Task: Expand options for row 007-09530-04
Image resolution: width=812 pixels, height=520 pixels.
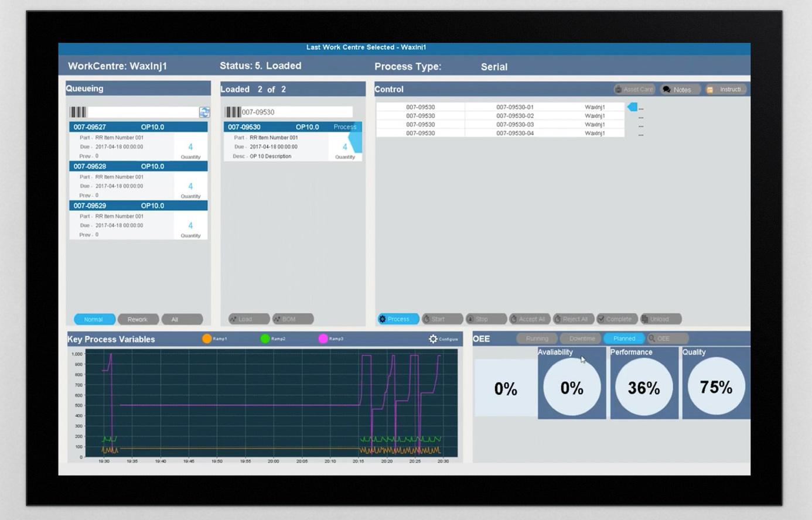Action: tap(641, 134)
